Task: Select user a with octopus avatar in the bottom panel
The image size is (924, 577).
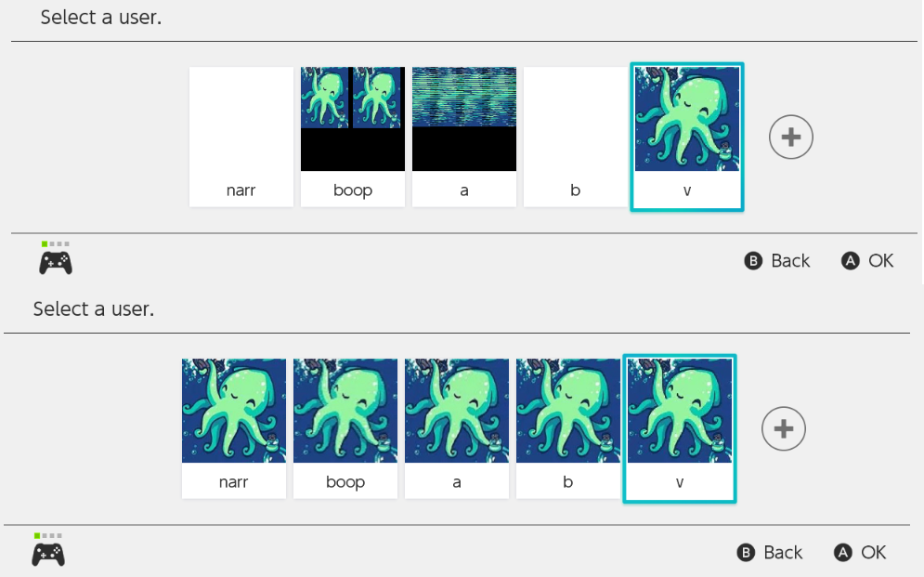Action: point(457,428)
